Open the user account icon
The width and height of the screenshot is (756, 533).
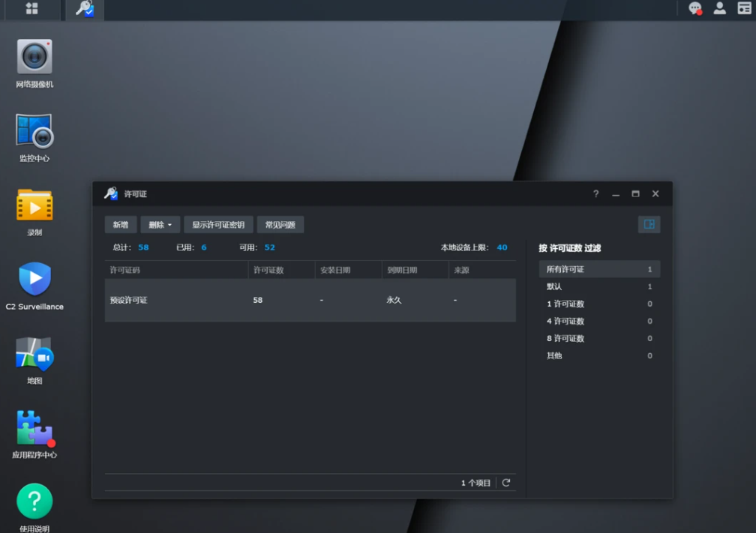pyautogui.click(x=720, y=8)
